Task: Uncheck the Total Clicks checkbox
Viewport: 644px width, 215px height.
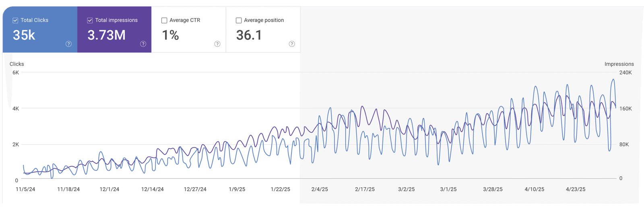Action: tap(15, 20)
